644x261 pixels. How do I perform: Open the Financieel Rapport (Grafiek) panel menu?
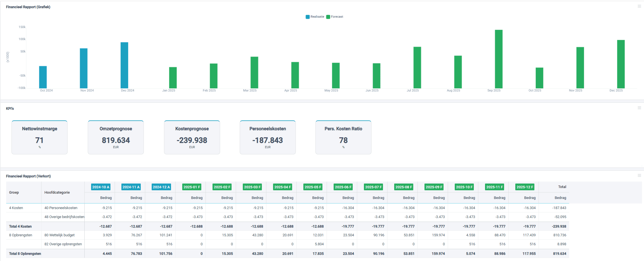[x=639, y=6]
